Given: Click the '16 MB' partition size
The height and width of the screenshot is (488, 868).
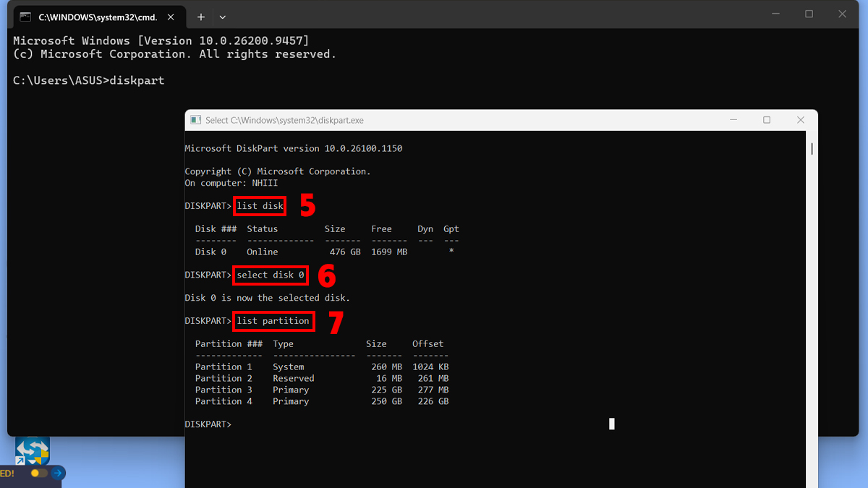Looking at the screenshot, I should tap(389, 378).
